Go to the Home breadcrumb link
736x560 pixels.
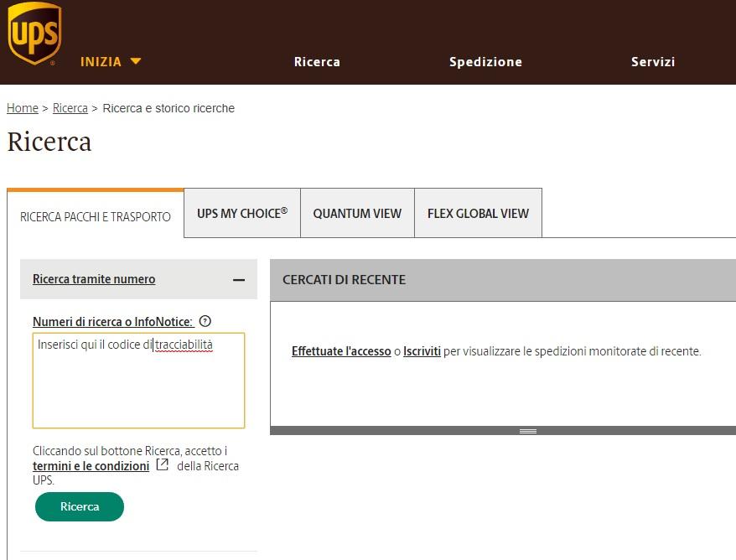point(23,108)
